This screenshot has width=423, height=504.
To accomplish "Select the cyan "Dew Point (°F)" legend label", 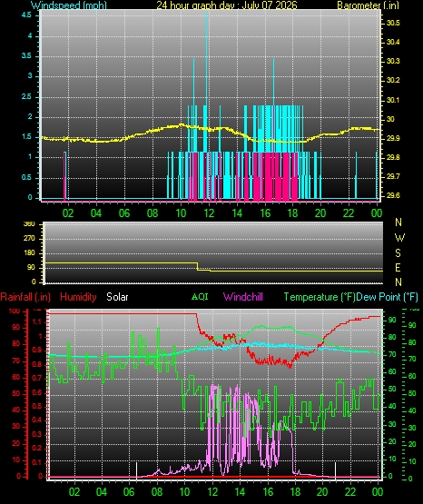I will pyautogui.click(x=388, y=297).
